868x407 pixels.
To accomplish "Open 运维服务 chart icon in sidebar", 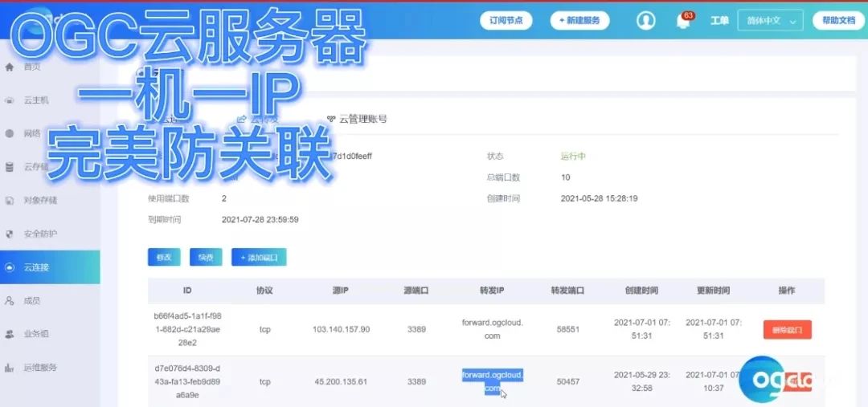I will pos(10,367).
